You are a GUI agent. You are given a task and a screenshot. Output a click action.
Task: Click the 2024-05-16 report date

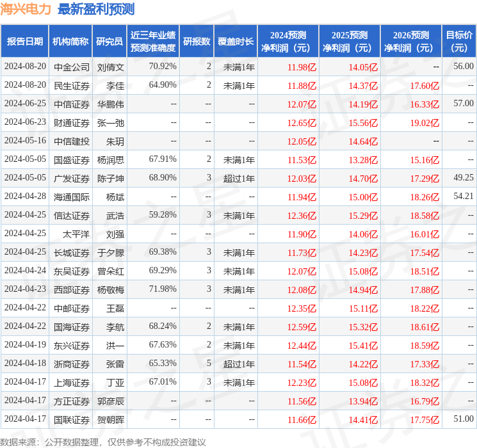pyautogui.click(x=25, y=141)
